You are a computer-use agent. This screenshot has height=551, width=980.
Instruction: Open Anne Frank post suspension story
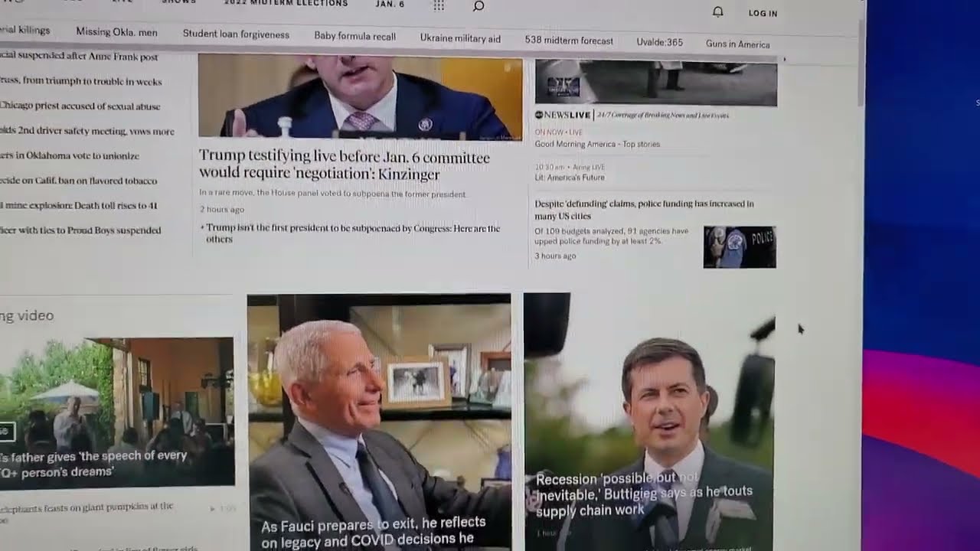pos(79,56)
